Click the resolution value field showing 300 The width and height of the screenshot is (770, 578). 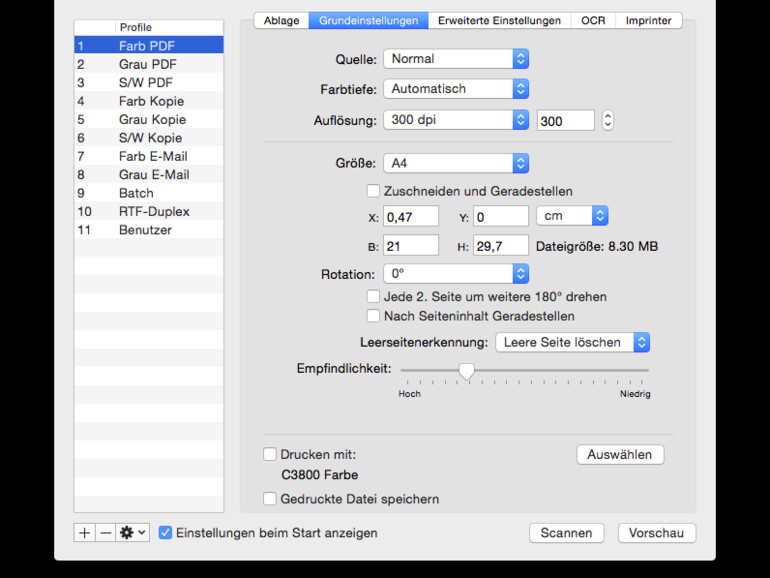[566, 121]
